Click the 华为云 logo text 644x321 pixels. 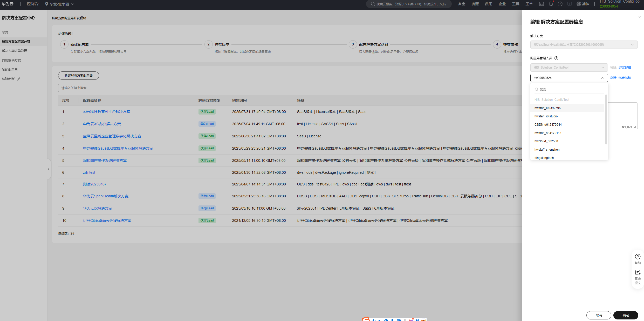coord(8,4)
